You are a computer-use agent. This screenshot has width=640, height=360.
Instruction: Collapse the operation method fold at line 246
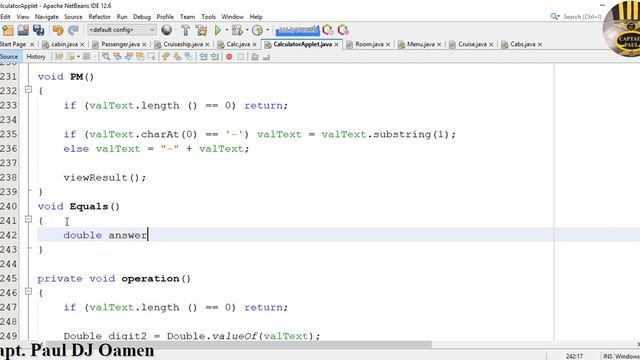click(28, 291)
